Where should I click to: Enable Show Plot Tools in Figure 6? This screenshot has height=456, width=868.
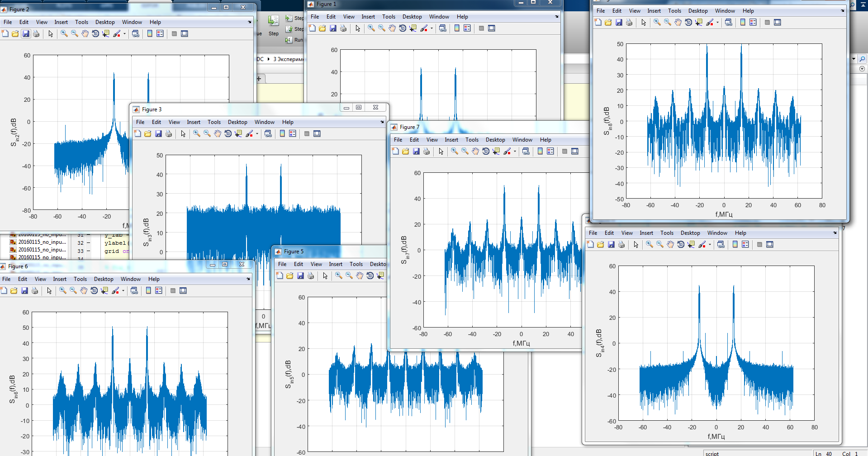[183, 290]
